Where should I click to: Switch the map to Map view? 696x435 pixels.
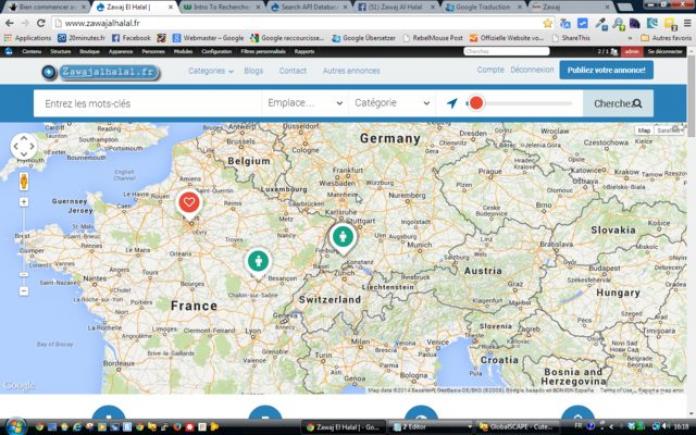coord(644,130)
